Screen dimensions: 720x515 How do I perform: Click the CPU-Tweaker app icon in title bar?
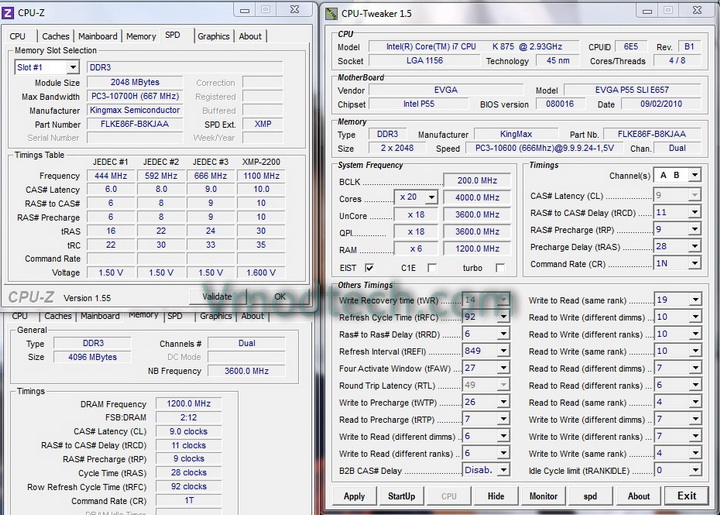point(331,13)
